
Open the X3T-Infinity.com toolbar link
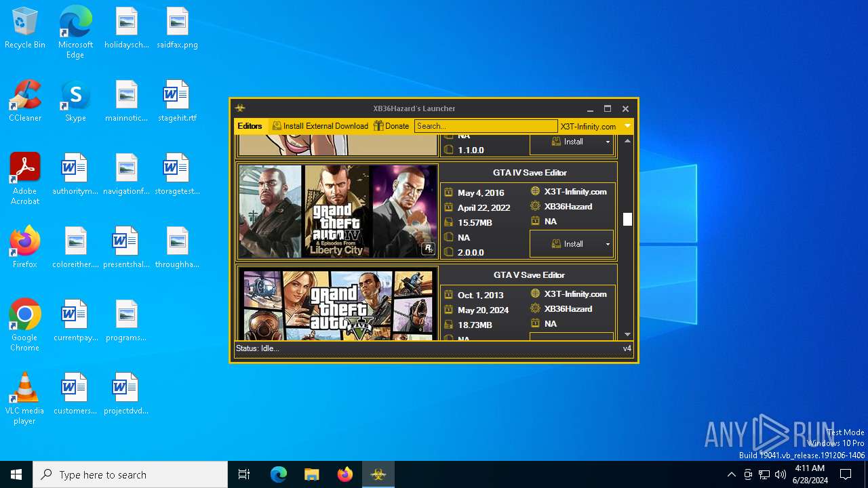(x=588, y=127)
